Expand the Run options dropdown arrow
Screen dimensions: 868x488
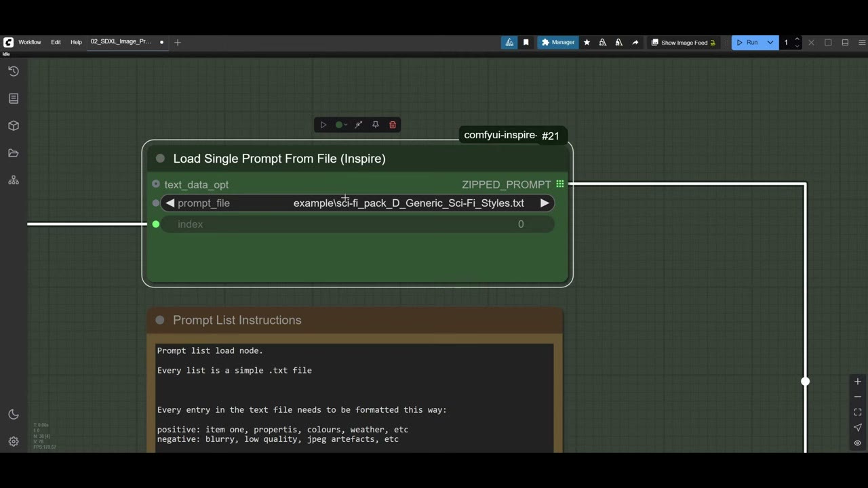point(770,42)
